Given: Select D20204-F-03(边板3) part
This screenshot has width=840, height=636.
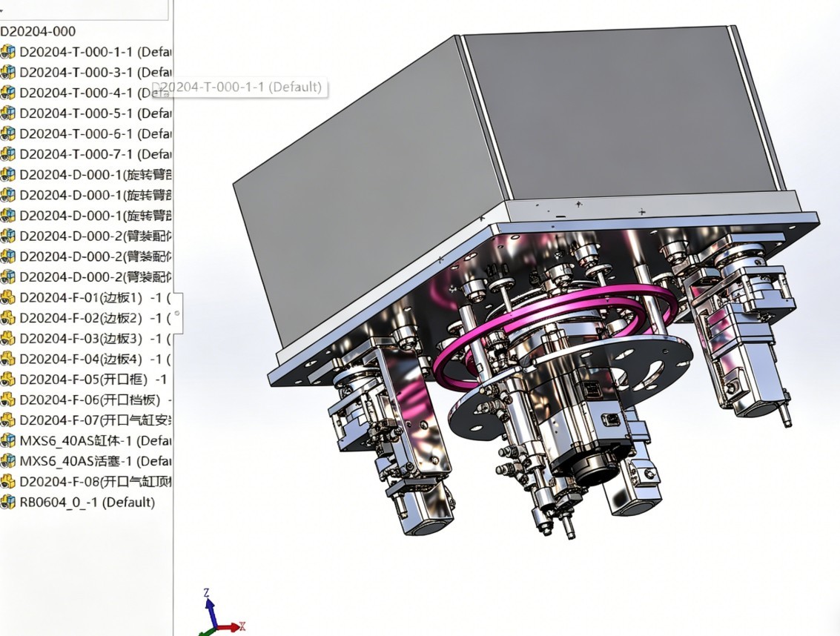Looking at the screenshot, I should coord(86,339).
